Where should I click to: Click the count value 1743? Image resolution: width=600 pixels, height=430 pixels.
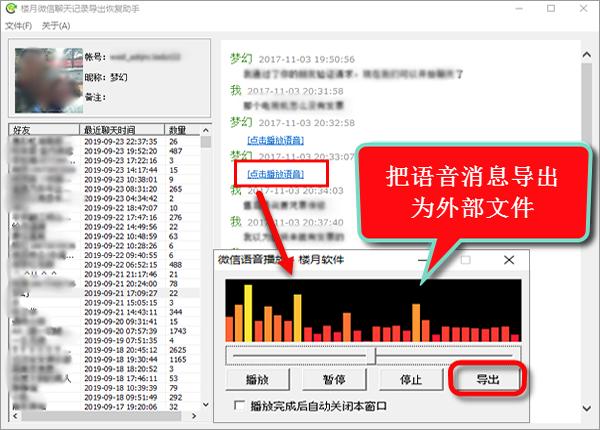tap(178, 331)
